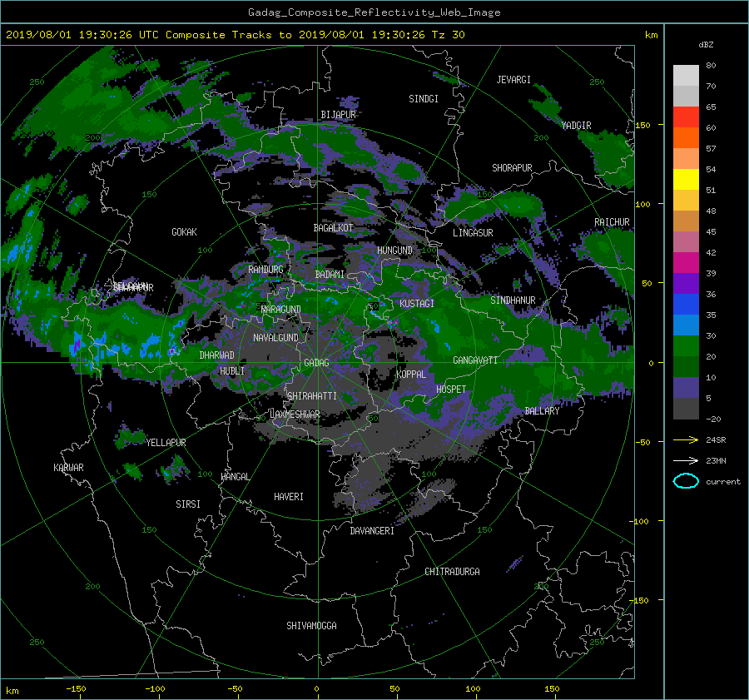Click the dBZ legend heading

pos(706,45)
